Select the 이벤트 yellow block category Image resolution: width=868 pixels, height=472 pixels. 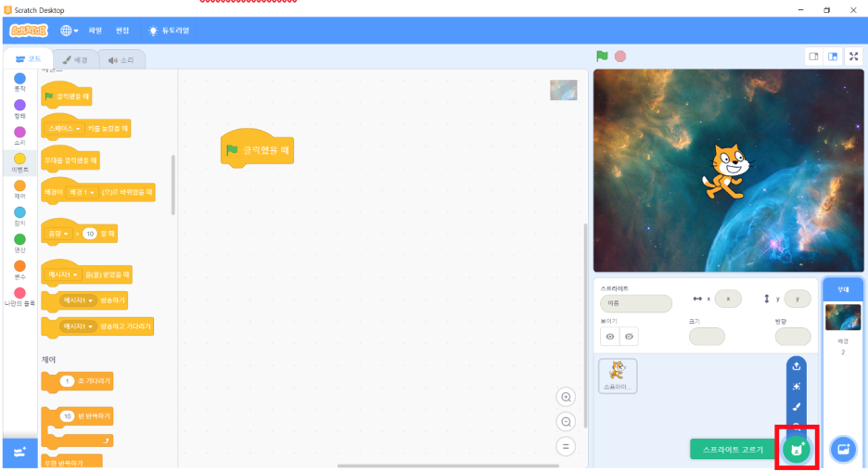[x=19, y=162]
